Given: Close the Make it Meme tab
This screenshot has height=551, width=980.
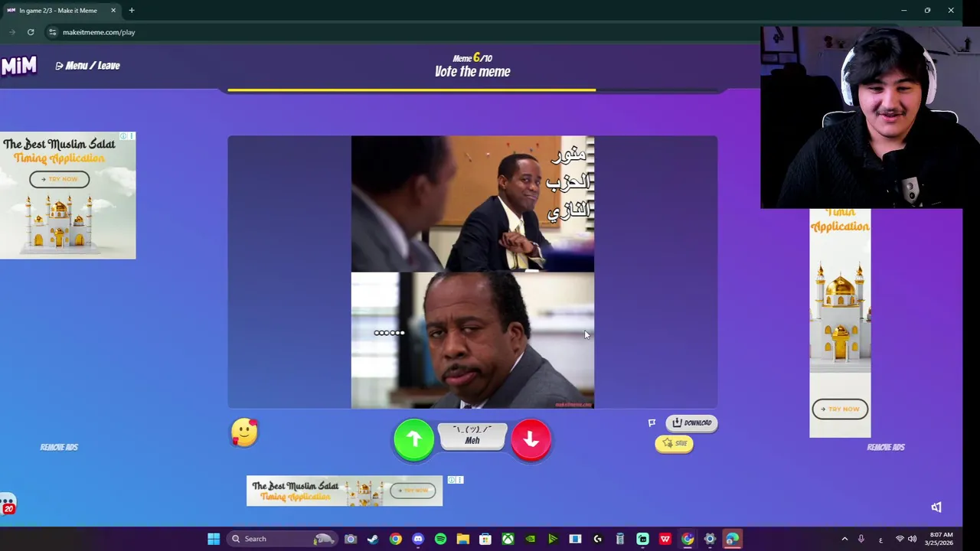Looking at the screenshot, I should click(x=113, y=11).
